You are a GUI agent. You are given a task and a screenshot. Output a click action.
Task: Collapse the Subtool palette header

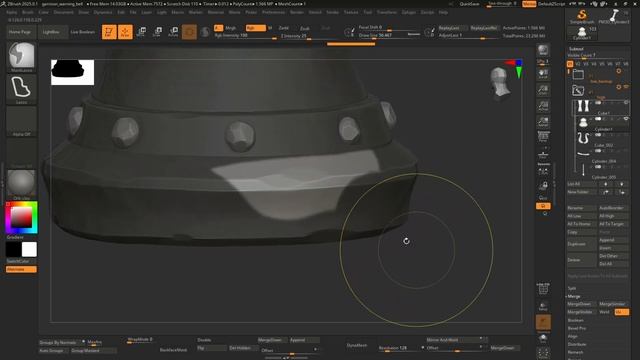coord(576,49)
